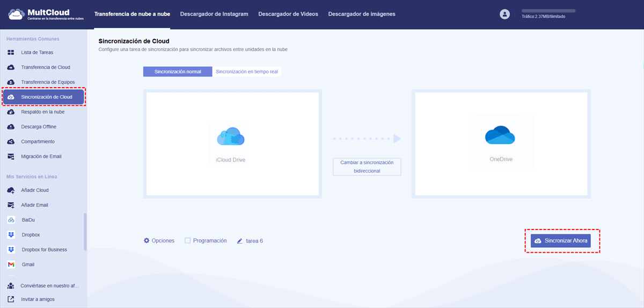The height and width of the screenshot is (308, 644).
Task: Select Migración de Email menu item
Action: click(41, 156)
